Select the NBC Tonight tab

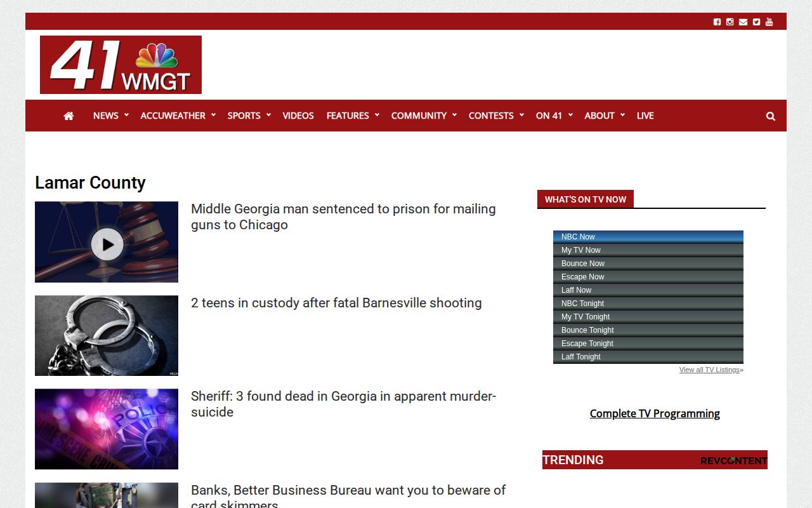click(x=648, y=304)
